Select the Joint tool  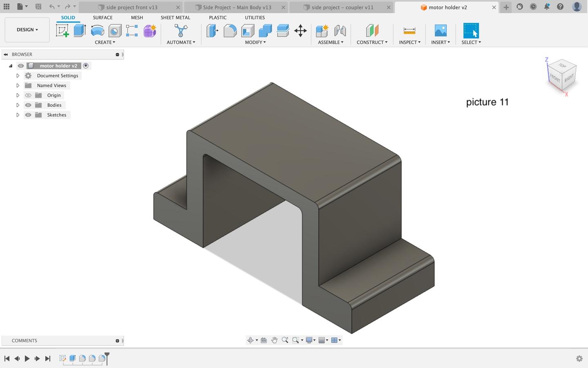(340, 31)
